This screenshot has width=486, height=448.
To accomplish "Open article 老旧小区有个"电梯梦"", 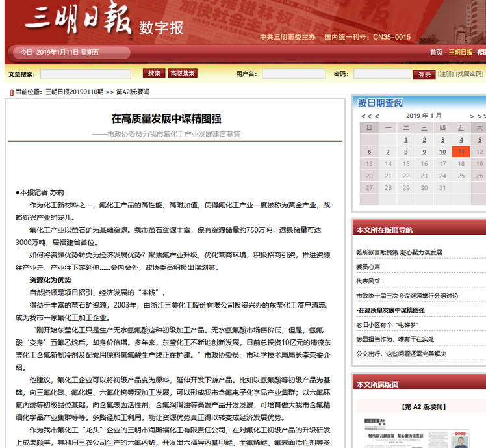I will 387,325.
